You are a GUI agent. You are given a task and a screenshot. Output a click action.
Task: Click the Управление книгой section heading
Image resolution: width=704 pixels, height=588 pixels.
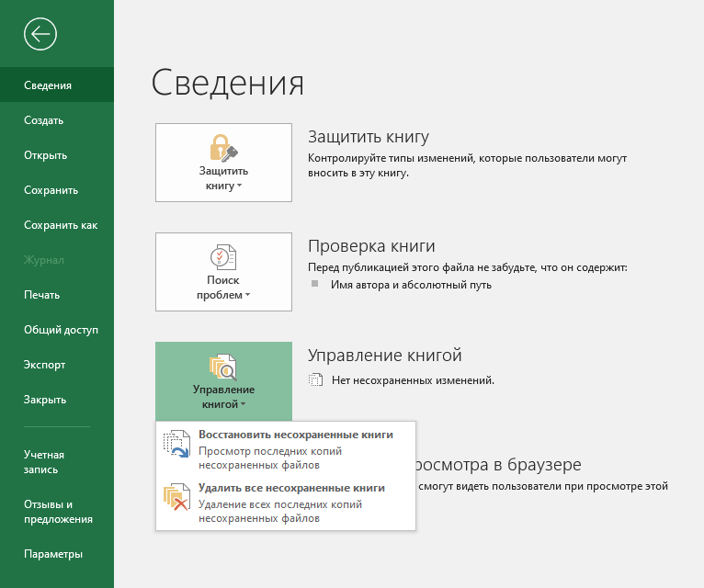pyautogui.click(x=385, y=356)
